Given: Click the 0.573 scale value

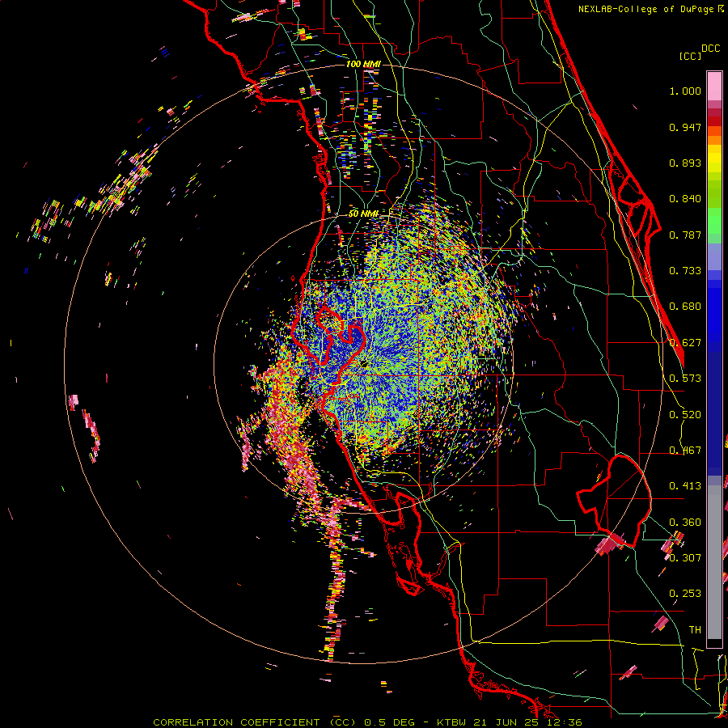Looking at the screenshot, I should [x=685, y=379].
